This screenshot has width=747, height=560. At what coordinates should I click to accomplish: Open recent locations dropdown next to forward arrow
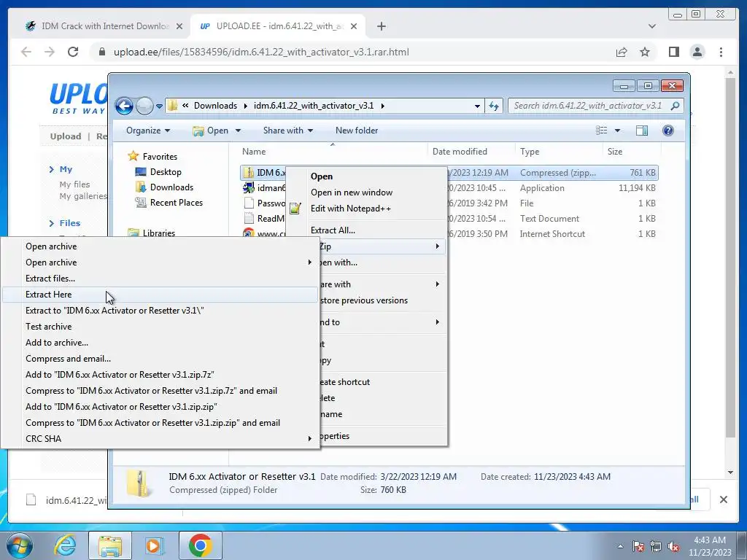(x=159, y=106)
